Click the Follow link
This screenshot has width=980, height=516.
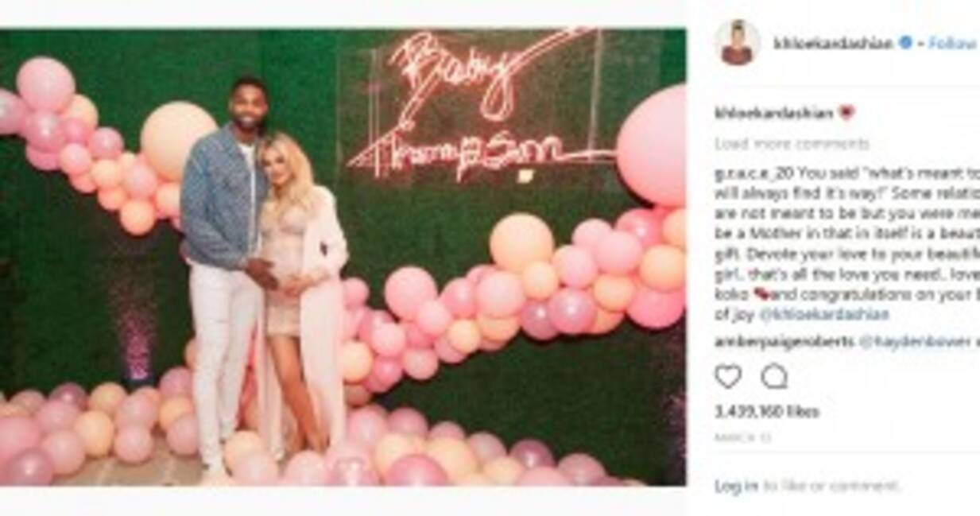(952, 44)
